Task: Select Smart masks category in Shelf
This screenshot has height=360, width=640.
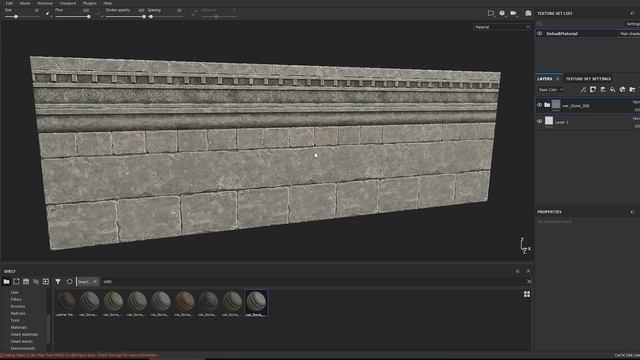Action: 22,341
